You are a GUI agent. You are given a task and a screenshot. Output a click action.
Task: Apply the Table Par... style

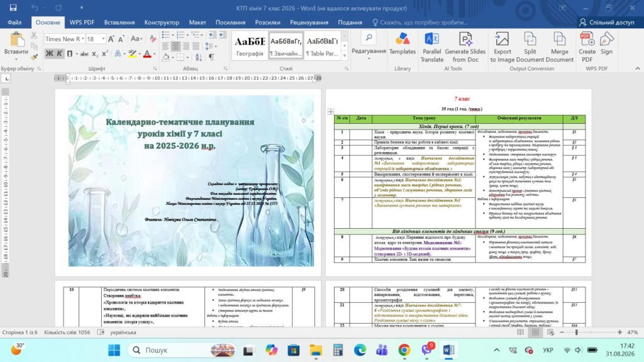click(323, 45)
